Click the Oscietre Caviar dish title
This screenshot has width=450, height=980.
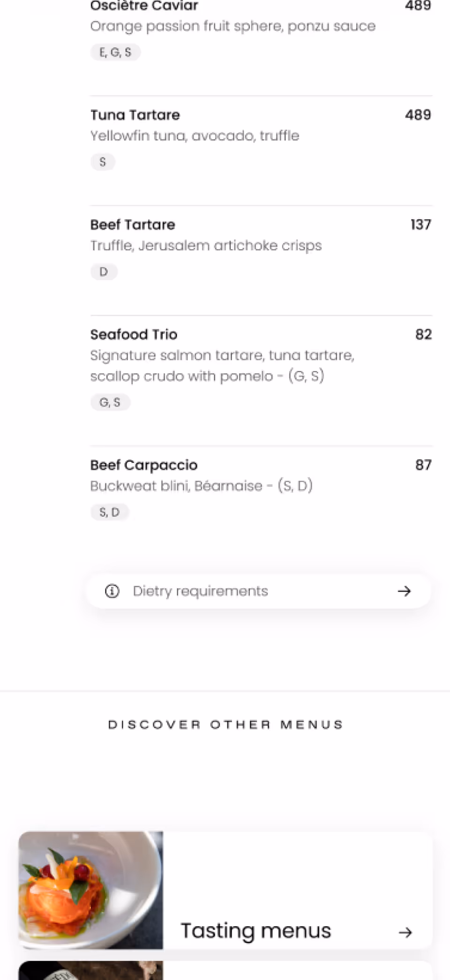(x=144, y=6)
